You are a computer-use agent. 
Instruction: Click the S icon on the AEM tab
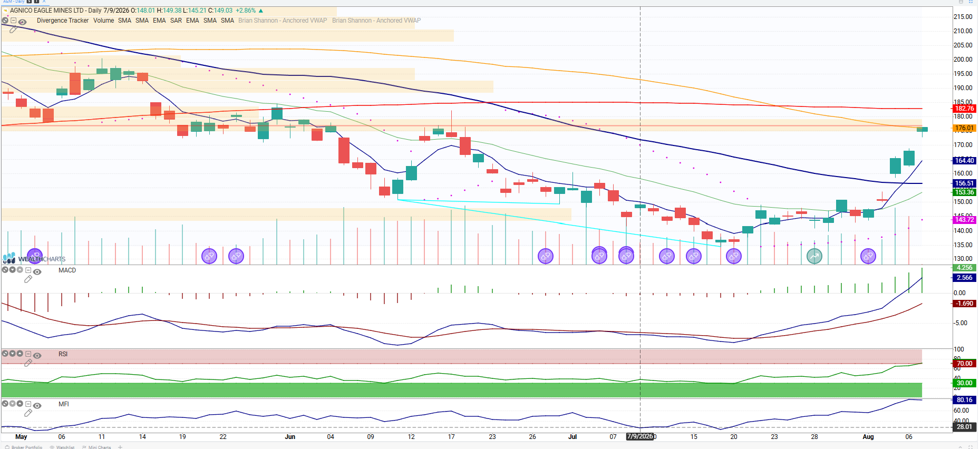(x=30, y=2)
